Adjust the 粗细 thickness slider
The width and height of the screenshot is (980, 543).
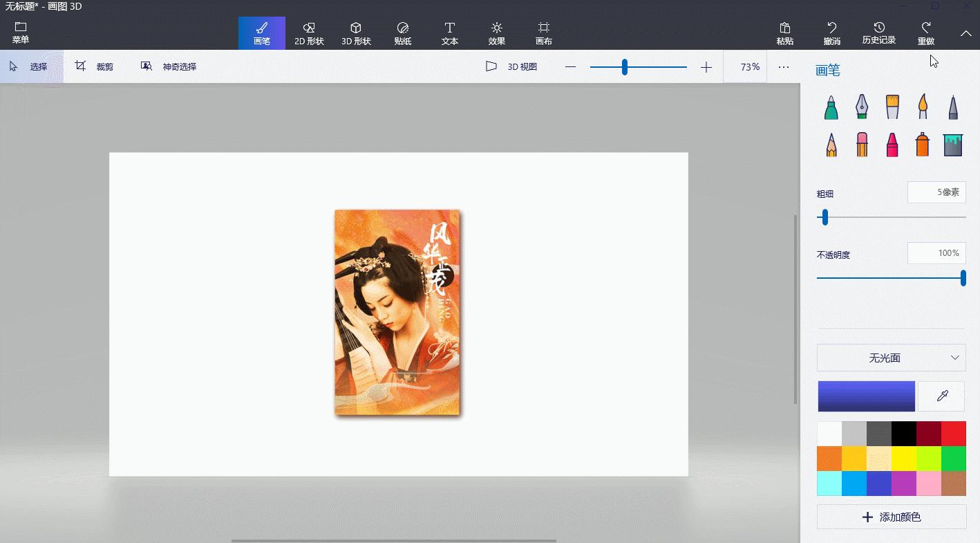[x=892, y=217]
